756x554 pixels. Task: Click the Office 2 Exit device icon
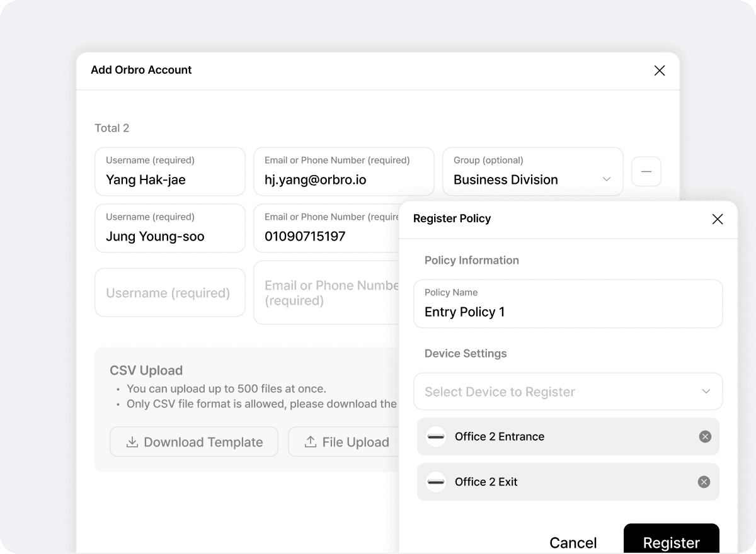tap(436, 482)
